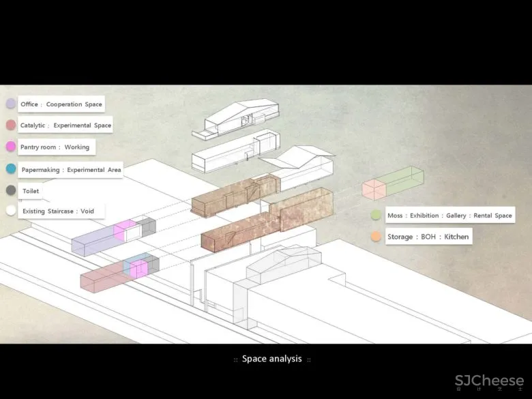Click the 'Space analysis' caption text
Viewport: 532px width, 399px height.
271,359
